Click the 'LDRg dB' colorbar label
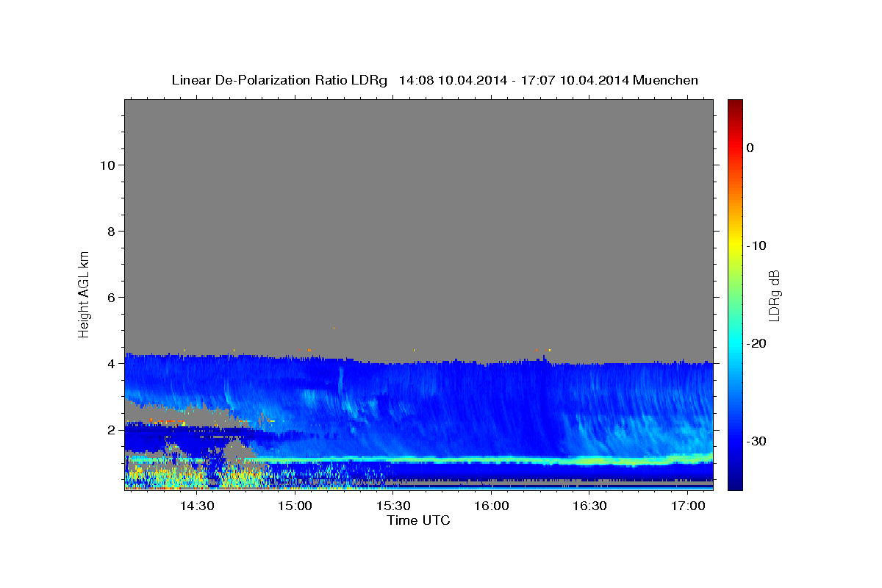Screen dimensions: 882x588 (774, 295)
